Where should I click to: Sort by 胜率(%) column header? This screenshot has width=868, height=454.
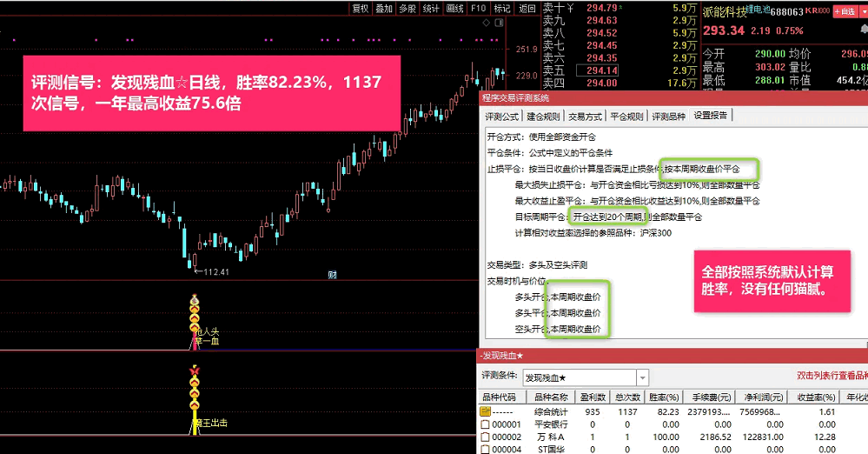(664, 397)
